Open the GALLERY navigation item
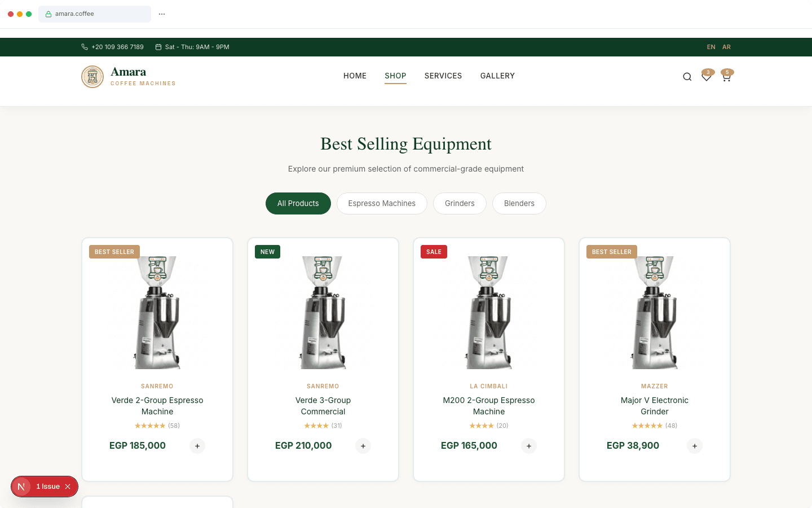This screenshot has height=508, width=812. [x=497, y=76]
